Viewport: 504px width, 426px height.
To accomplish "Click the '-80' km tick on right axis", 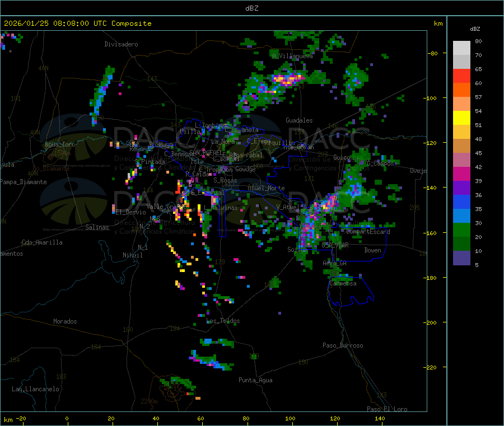I will point(433,53).
